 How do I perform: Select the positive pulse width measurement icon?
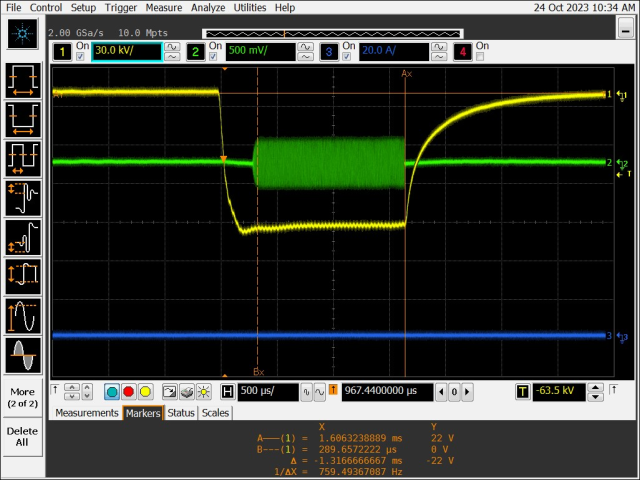[x=22, y=80]
